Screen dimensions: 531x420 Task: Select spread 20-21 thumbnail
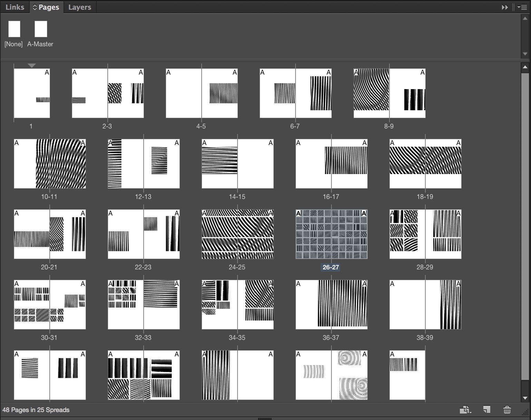pos(50,234)
